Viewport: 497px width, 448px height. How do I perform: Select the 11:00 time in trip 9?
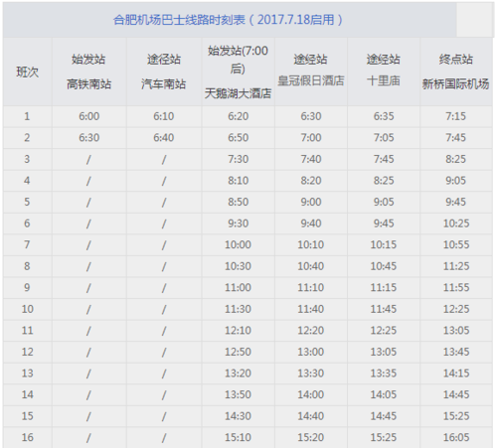click(x=238, y=287)
